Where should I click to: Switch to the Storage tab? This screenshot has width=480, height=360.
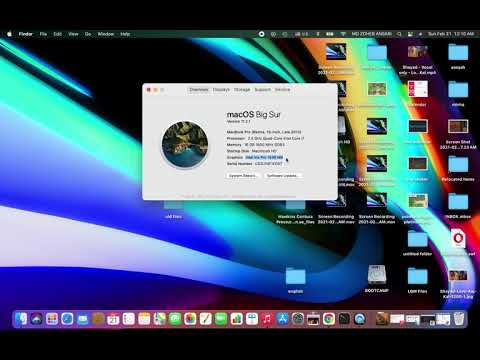(x=242, y=90)
